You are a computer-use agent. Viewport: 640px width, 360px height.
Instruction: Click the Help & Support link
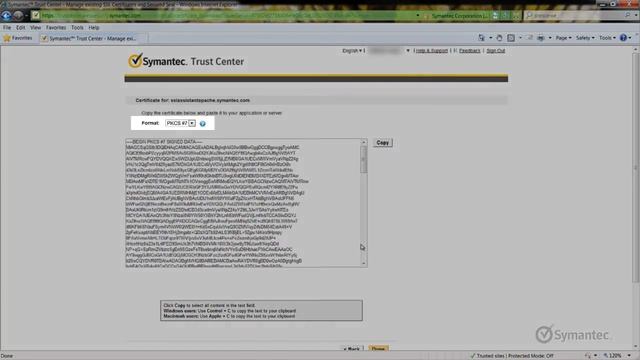coord(431,51)
